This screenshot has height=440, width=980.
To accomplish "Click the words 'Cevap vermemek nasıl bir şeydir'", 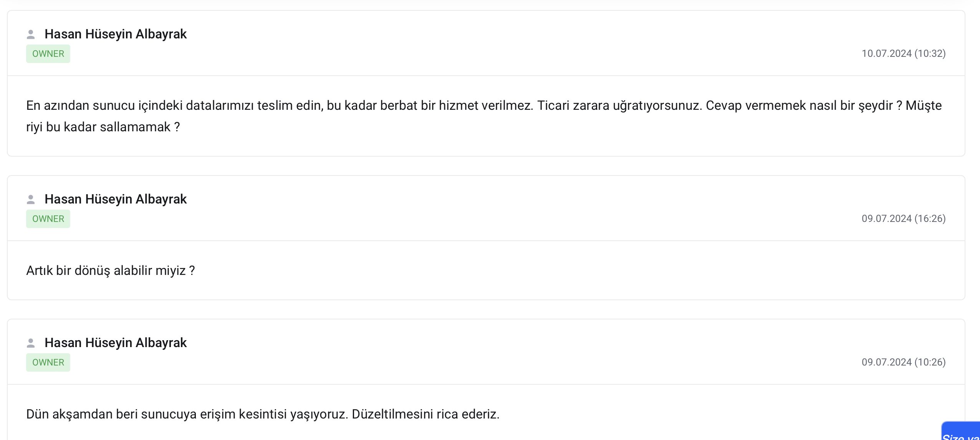I will click(800, 106).
